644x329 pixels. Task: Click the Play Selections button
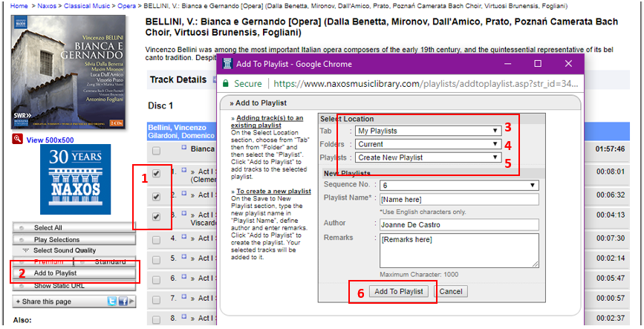(x=74, y=239)
